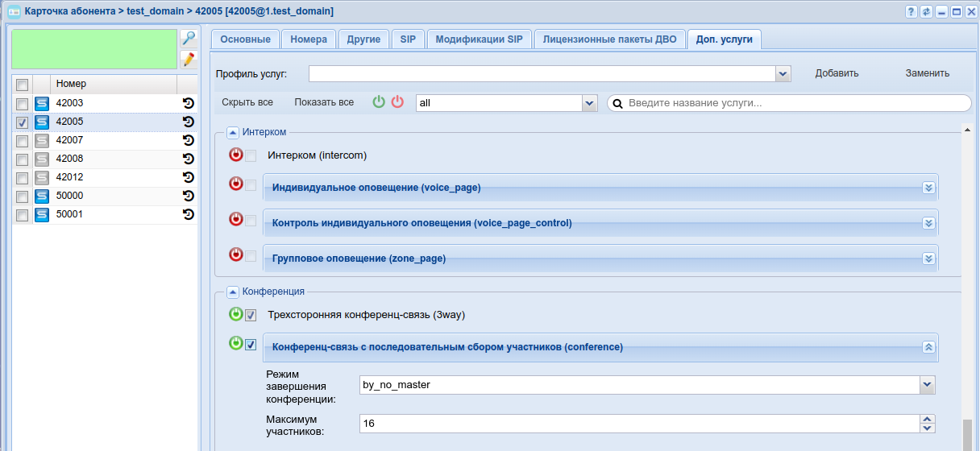Click the red power icon next to Intercom
Image resolution: width=980 pixels, height=451 pixels.
click(235, 155)
